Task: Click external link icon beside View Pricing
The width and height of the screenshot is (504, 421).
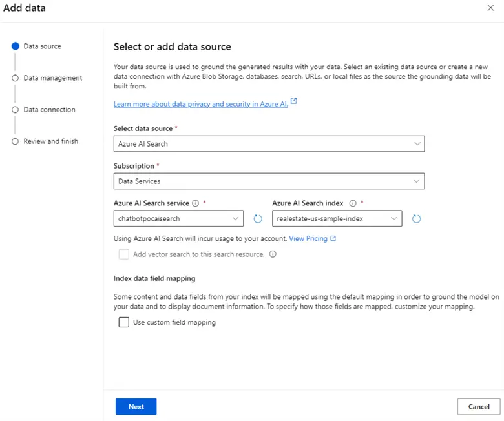Action: 333,238
